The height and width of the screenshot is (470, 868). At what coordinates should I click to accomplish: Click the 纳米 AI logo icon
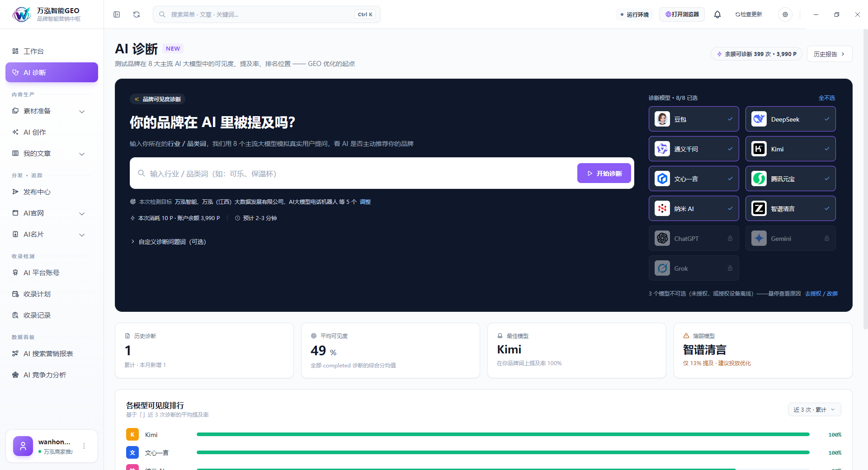point(662,208)
